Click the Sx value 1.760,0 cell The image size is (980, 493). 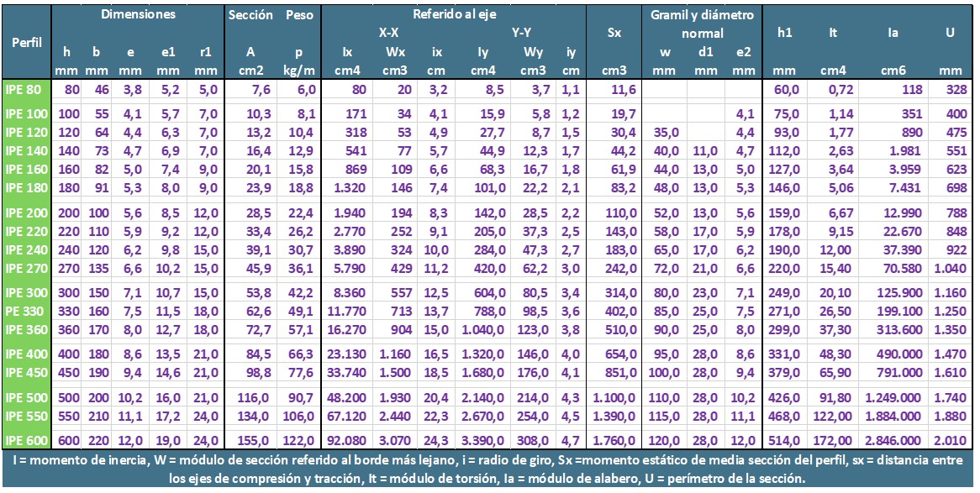pyautogui.click(x=614, y=439)
